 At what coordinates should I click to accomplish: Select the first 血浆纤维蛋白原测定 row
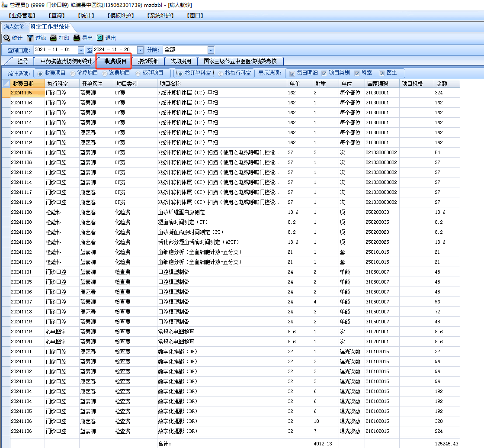182,212
